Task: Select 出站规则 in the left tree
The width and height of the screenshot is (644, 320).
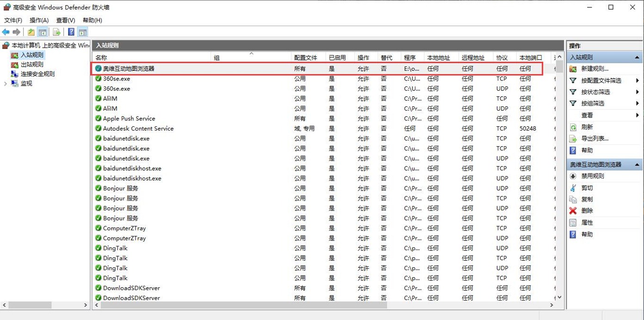Action: (32, 65)
